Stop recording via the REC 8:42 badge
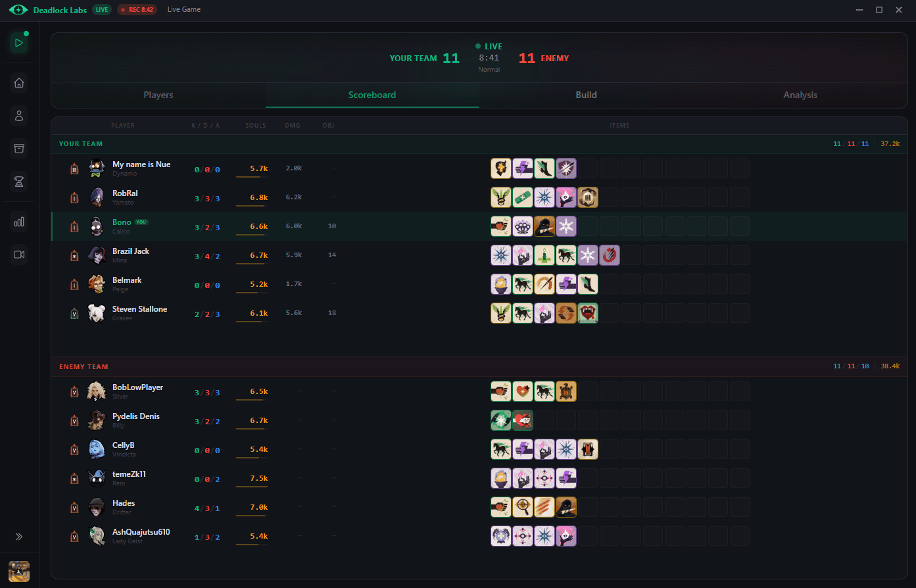This screenshot has width=916, height=588. (137, 10)
